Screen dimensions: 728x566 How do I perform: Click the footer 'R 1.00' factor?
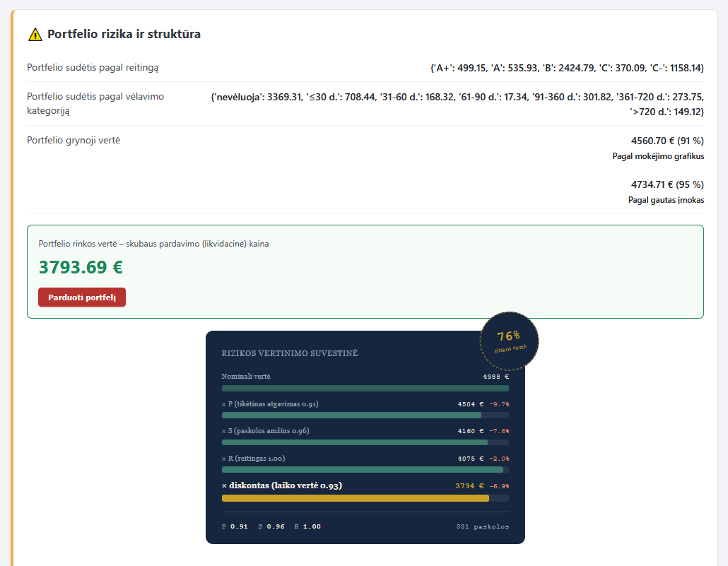tap(308, 526)
